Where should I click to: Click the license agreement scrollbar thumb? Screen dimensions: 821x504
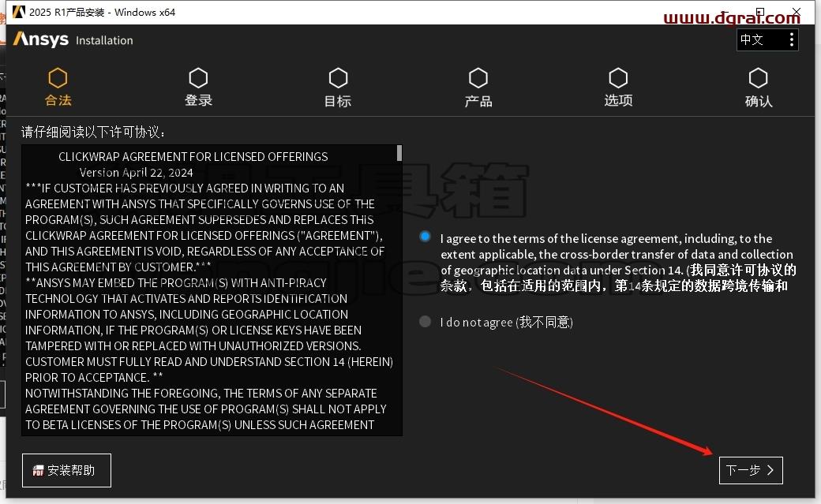tap(399, 153)
